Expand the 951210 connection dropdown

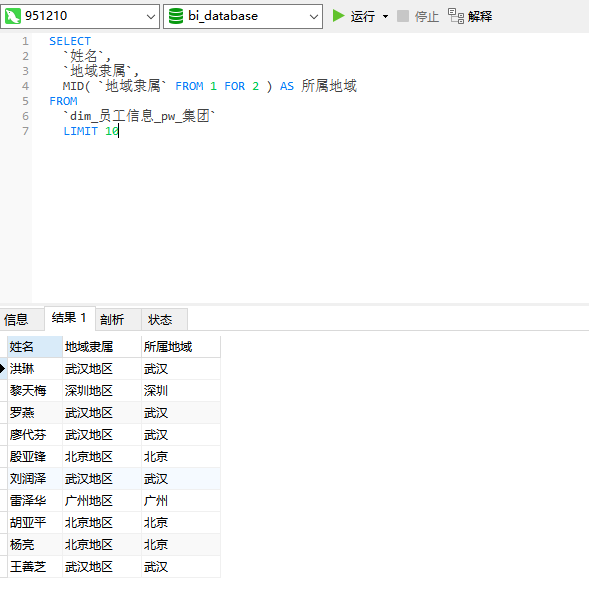151,17
